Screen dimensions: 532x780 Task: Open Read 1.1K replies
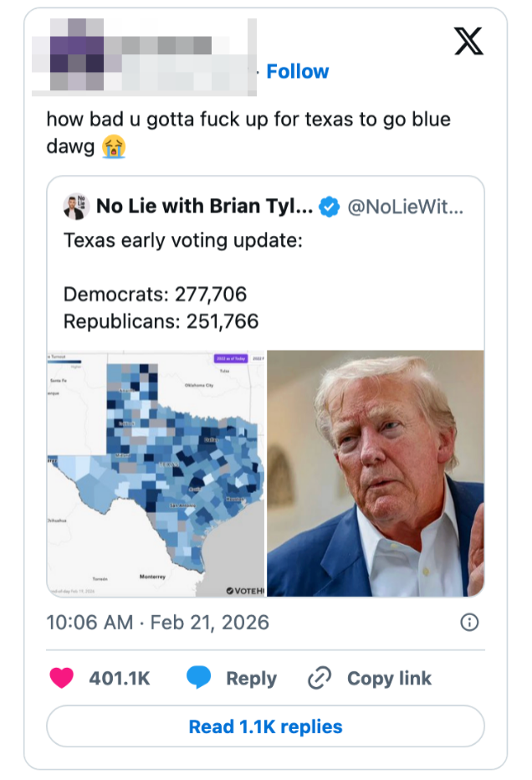pyautogui.click(x=265, y=726)
